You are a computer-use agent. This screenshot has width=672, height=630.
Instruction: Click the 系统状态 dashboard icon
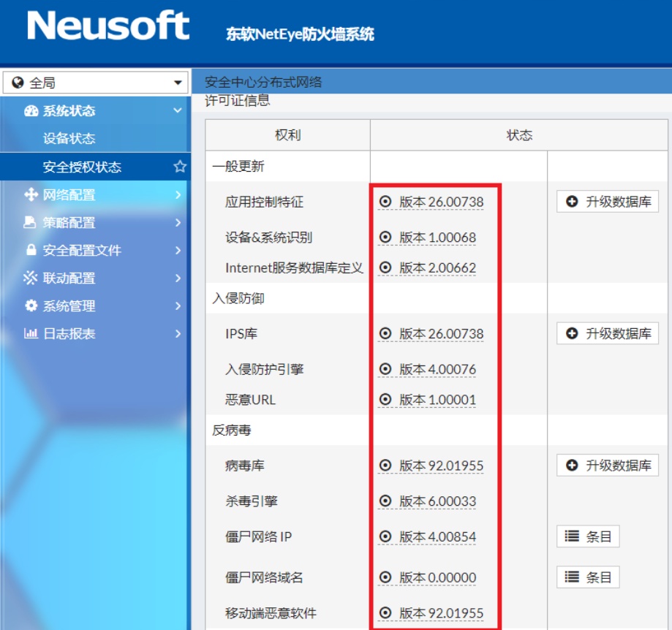click(x=31, y=111)
